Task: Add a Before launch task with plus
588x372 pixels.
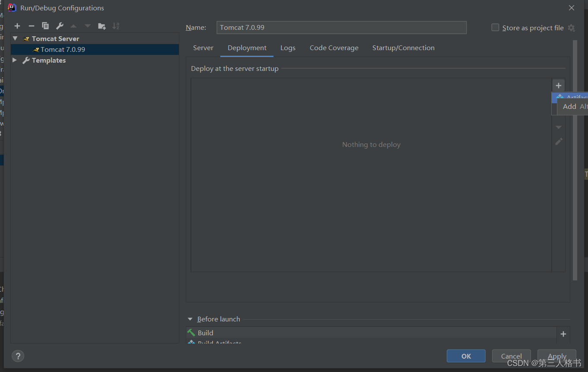Action: click(x=563, y=334)
